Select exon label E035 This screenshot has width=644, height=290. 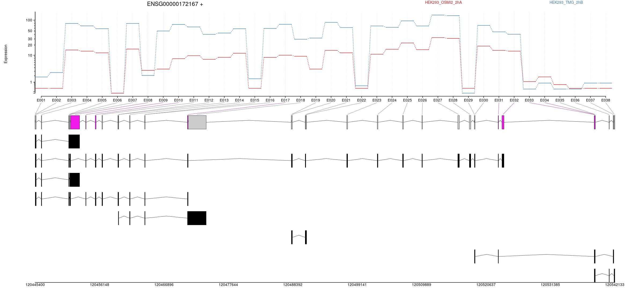point(560,100)
